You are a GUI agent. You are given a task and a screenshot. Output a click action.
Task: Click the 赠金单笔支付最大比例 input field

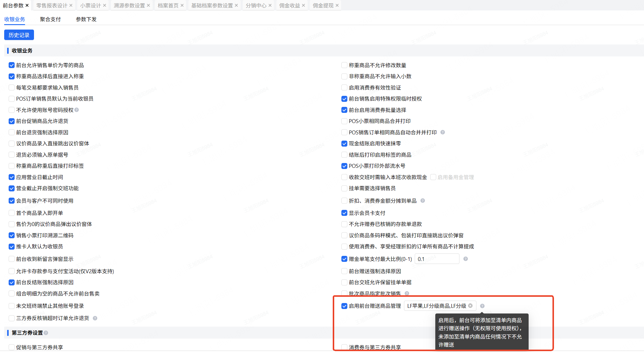tap(437, 259)
